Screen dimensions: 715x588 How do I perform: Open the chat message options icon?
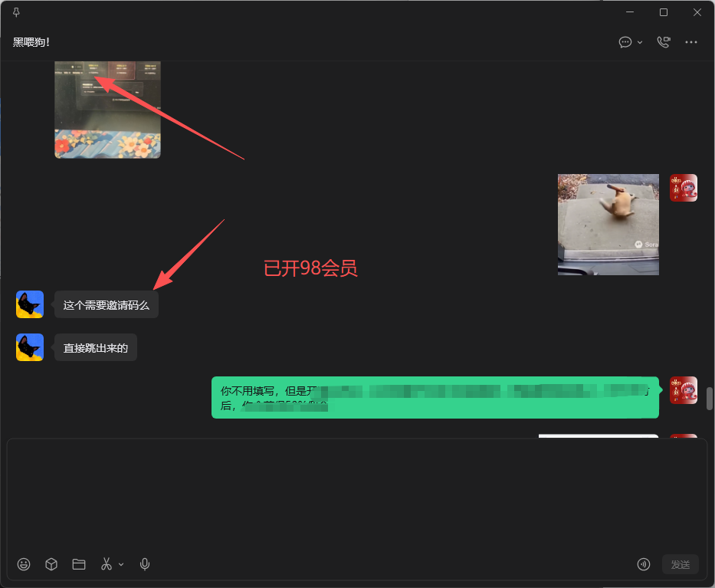point(625,42)
